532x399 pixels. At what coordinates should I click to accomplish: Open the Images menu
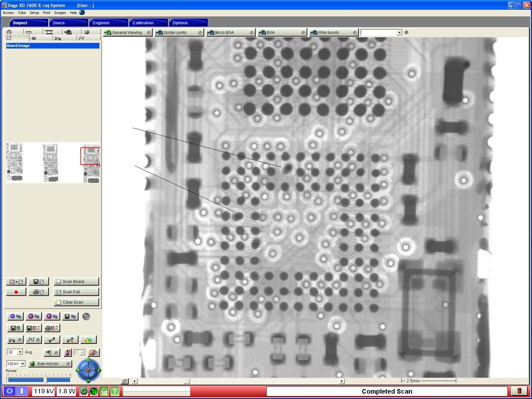[x=60, y=13]
